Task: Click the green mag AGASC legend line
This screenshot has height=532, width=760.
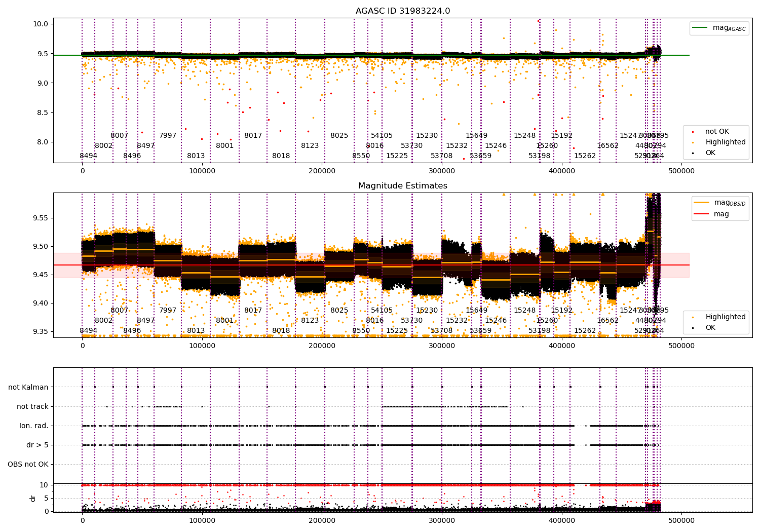Action: pyautogui.click(x=701, y=28)
